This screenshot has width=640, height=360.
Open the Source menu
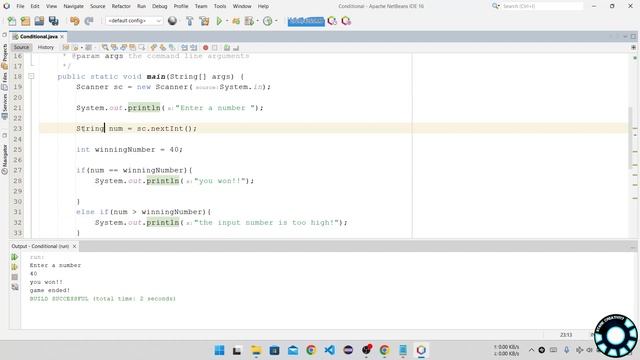[98, 6]
